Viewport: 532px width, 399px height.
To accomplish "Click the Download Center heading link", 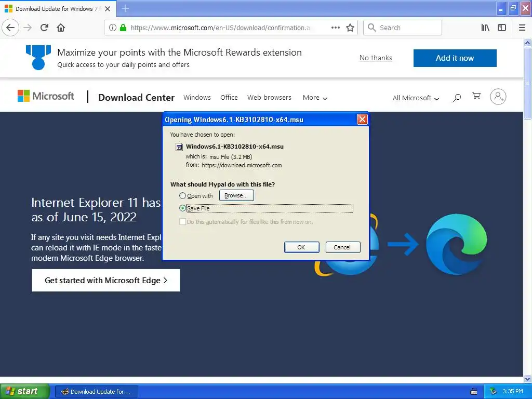I will 137,98.
